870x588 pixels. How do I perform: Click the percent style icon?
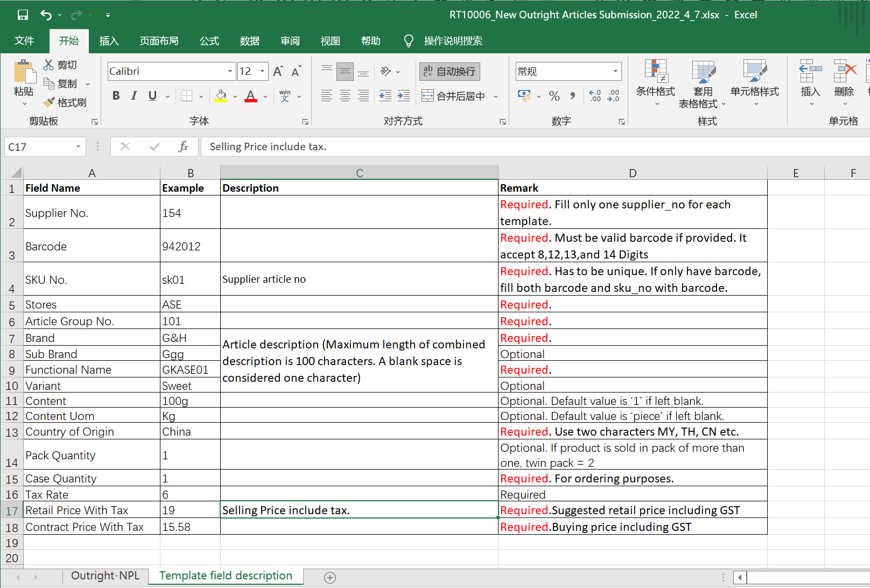click(554, 96)
